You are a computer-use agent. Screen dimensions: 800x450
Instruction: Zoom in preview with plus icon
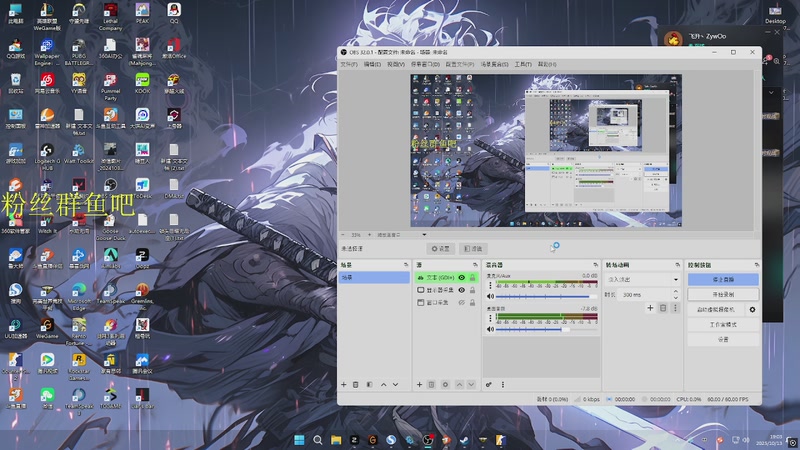tap(369, 235)
